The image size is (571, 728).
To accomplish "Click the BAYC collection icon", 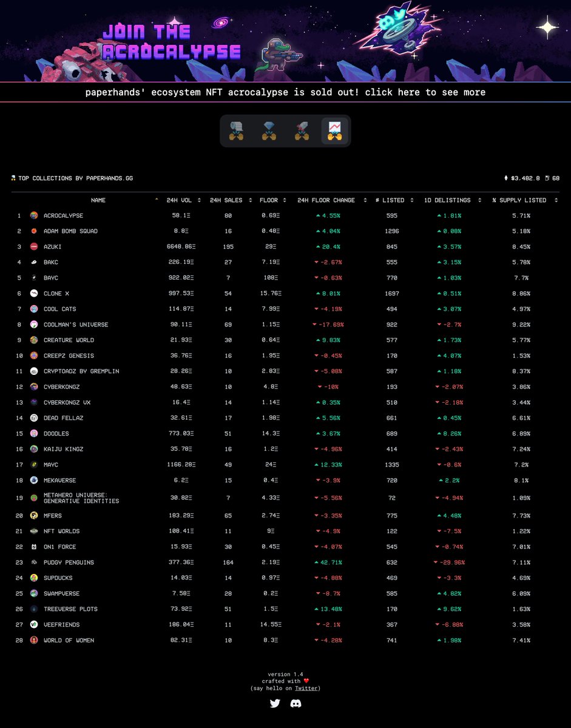I will coord(34,278).
